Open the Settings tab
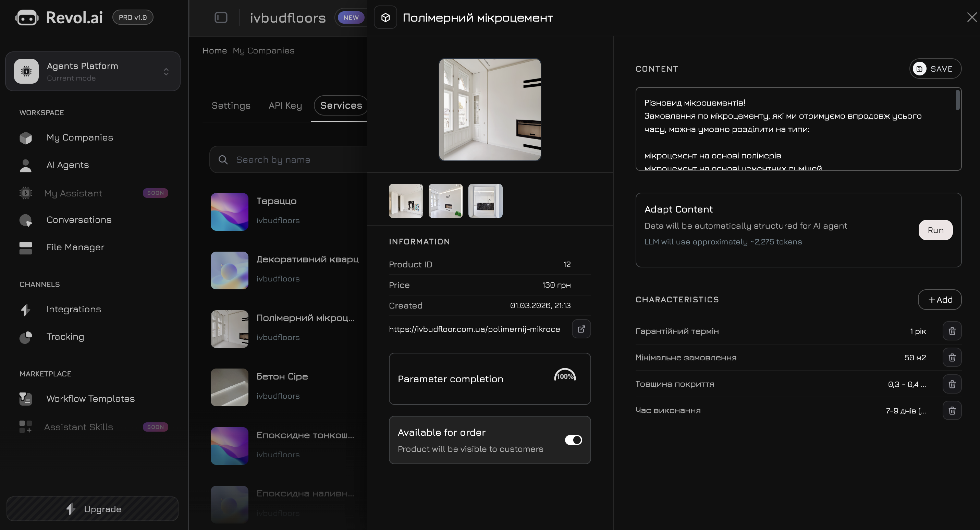Viewport: 980px width, 530px height. pyautogui.click(x=231, y=106)
